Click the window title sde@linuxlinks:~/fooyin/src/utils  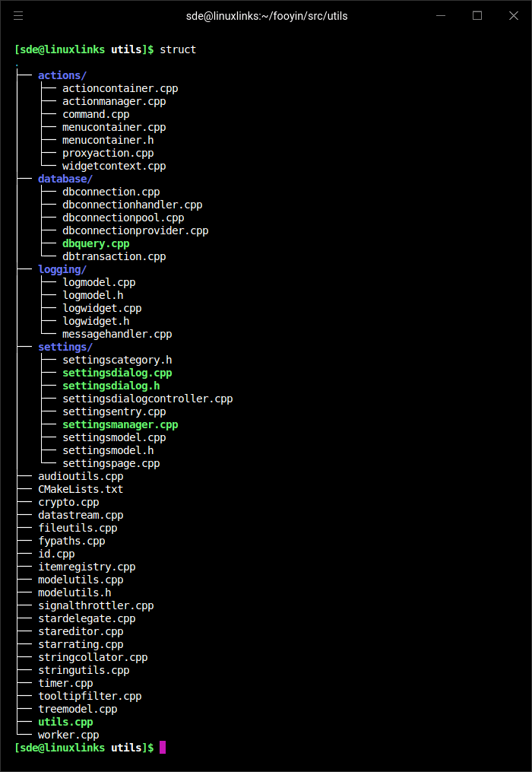click(267, 15)
